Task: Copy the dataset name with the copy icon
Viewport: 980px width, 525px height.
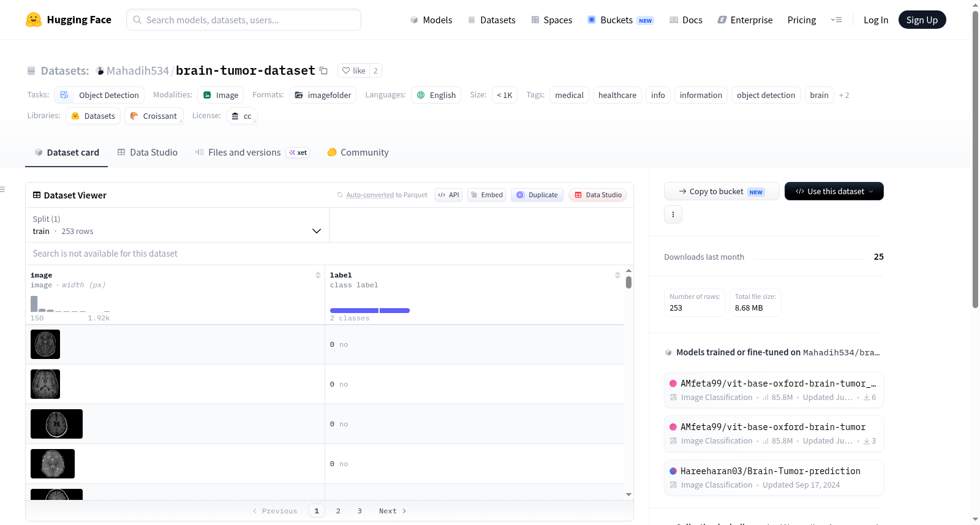Action: pyautogui.click(x=323, y=71)
